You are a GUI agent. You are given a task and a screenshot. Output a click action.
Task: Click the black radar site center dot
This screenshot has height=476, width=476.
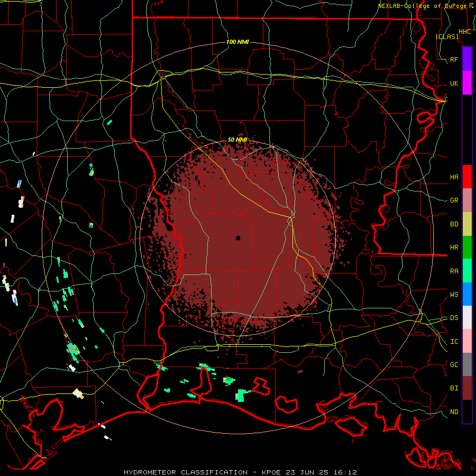point(238,238)
